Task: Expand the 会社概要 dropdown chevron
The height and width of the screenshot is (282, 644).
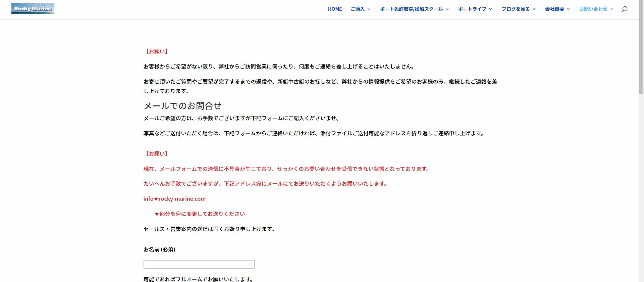Action: tap(568, 9)
